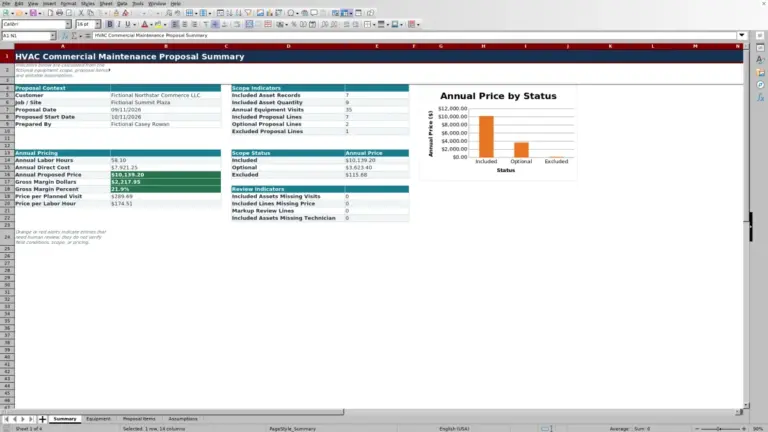Image resolution: width=768 pixels, height=432 pixels.
Task: Click the Sort Ascending icon
Action: pos(229,13)
